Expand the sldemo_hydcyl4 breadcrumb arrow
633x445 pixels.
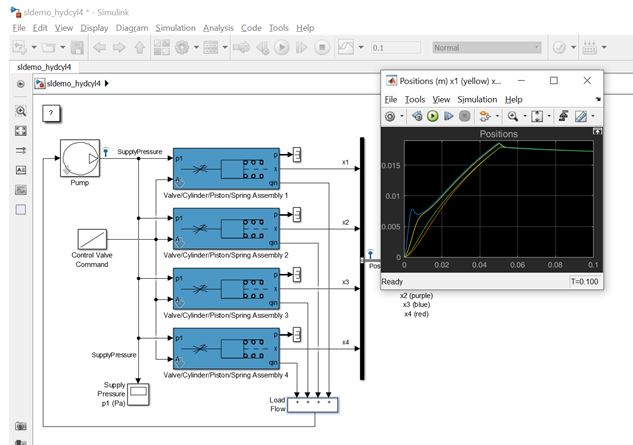pyautogui.click(x=107, y=84)
